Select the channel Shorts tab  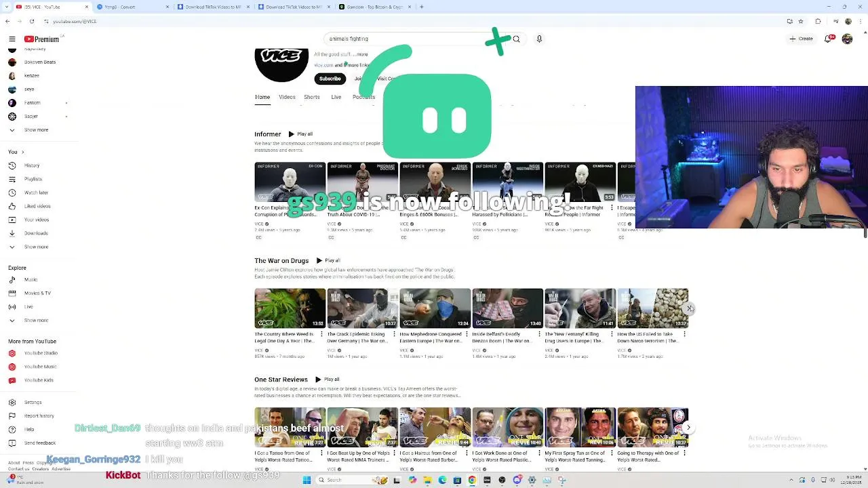click(312, 97)
